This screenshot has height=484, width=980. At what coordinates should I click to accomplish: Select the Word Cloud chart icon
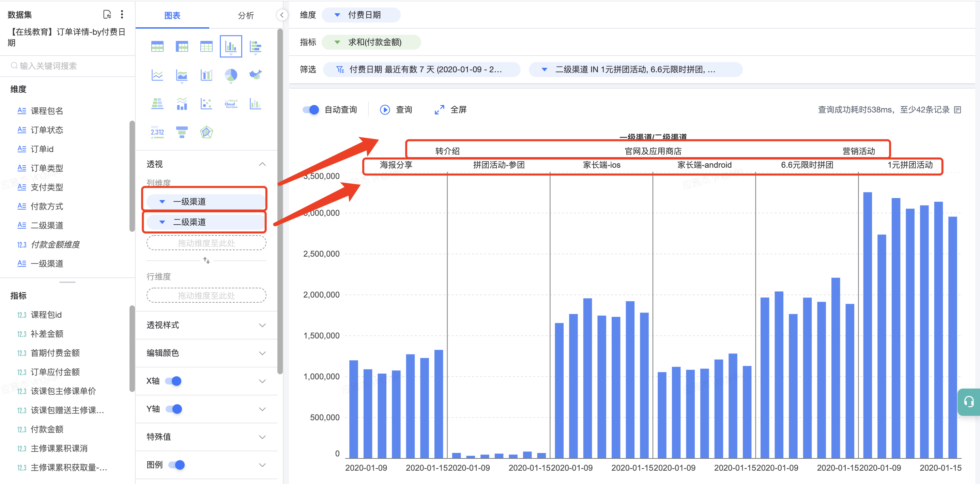231,104
